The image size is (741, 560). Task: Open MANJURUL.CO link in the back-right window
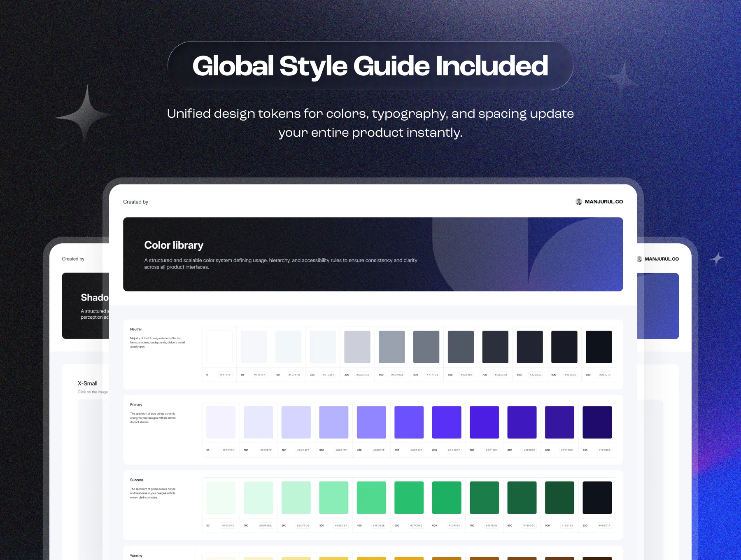[x=662, y=259]
